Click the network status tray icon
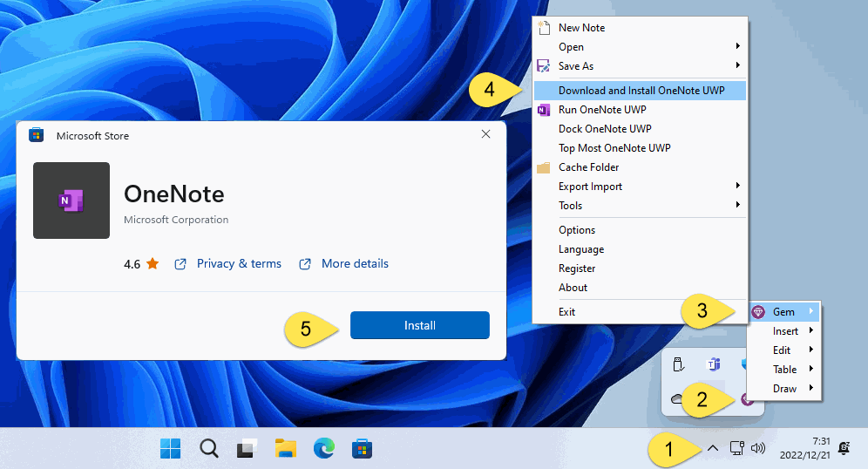 (x=736, y=448)
